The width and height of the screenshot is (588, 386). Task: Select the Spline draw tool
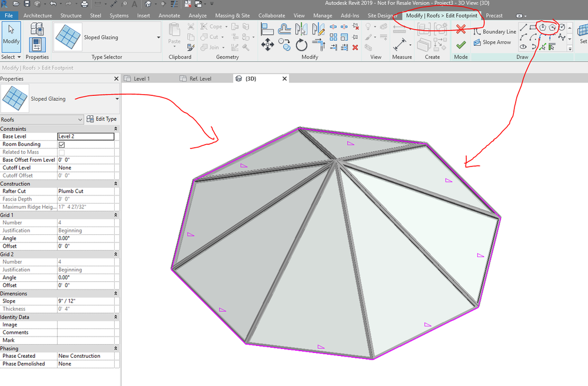pos(562,38)
